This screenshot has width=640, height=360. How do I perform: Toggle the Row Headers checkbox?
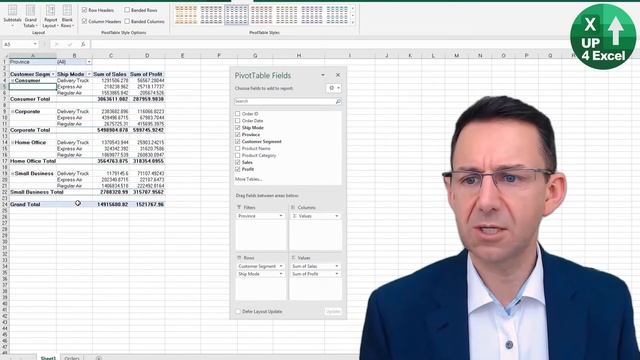pyautogui.click(x=84, y=10)
